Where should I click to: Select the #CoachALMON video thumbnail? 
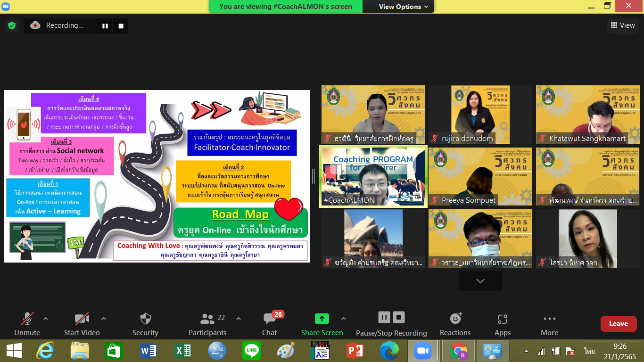[373, 176]
